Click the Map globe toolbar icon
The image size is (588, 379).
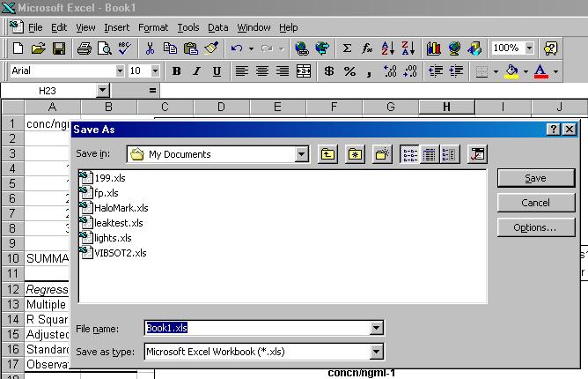tap(454, 48)
